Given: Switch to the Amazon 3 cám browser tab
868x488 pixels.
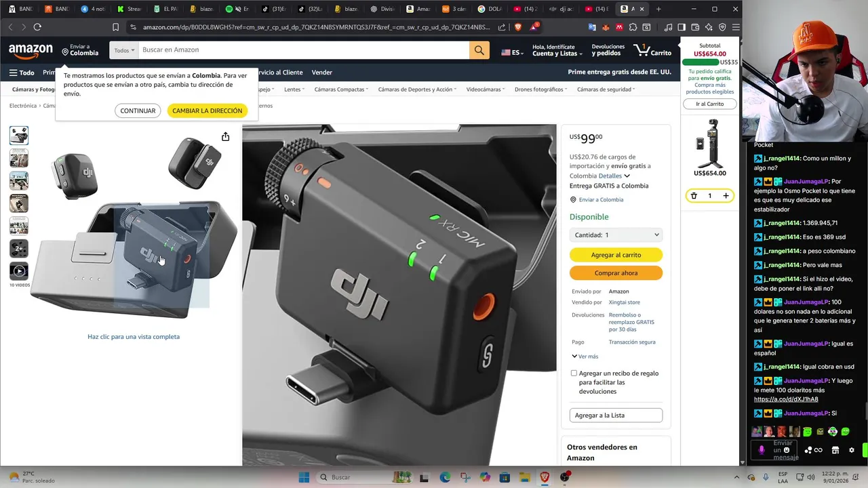Looking at the screenshot, I should [454, 9].
